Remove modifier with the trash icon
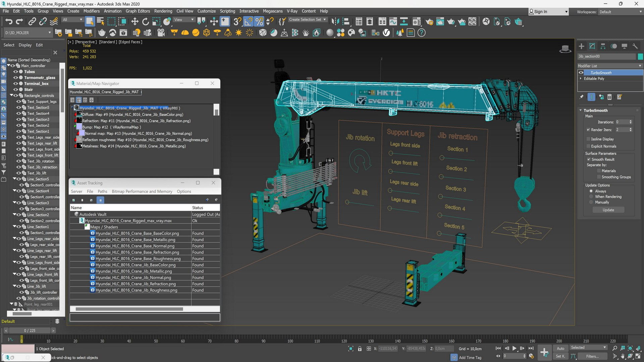The height and width of the screenshot is (362, 644). pyautogui.click(x=609, y=97)
